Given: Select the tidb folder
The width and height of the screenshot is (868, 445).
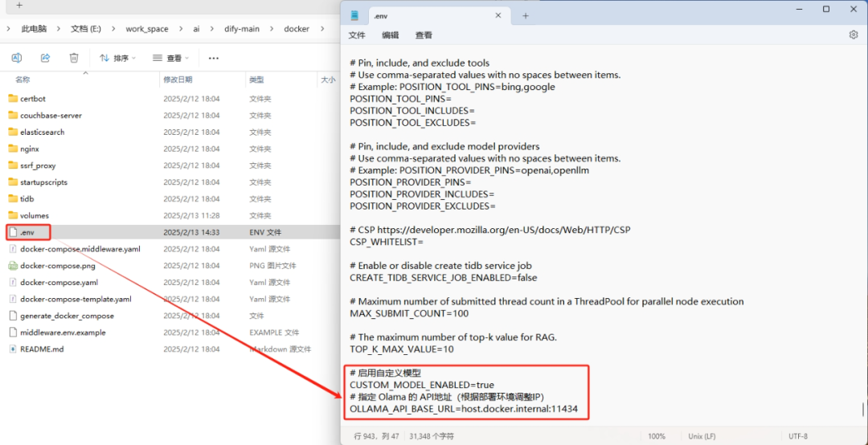Looking at the screenshot, I should [x=27, y=198].
